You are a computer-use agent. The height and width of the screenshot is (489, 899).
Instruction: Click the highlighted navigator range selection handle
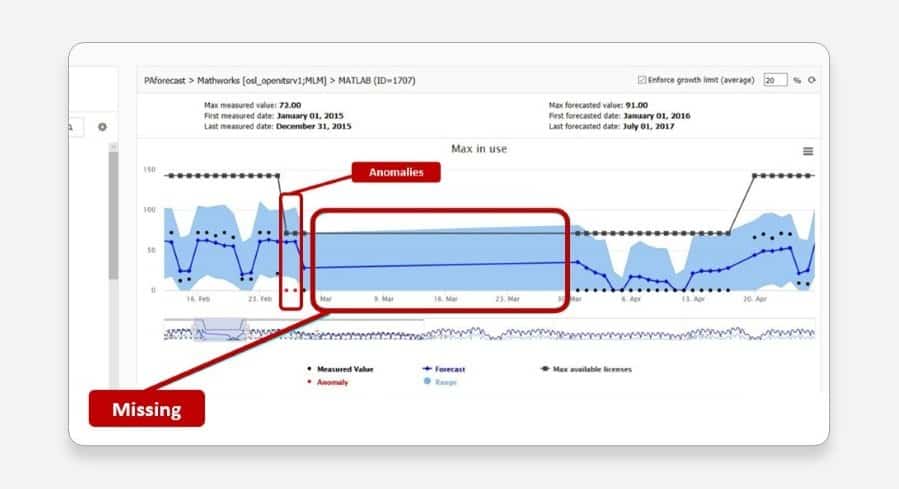coord(221,331)
